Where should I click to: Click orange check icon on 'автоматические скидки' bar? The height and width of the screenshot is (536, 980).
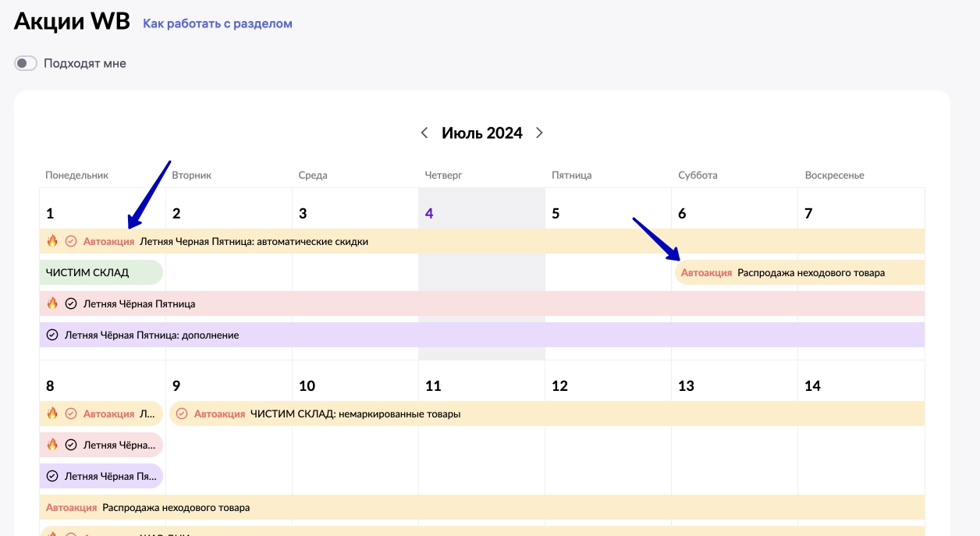pyautogui.click(x=71, y=241)
